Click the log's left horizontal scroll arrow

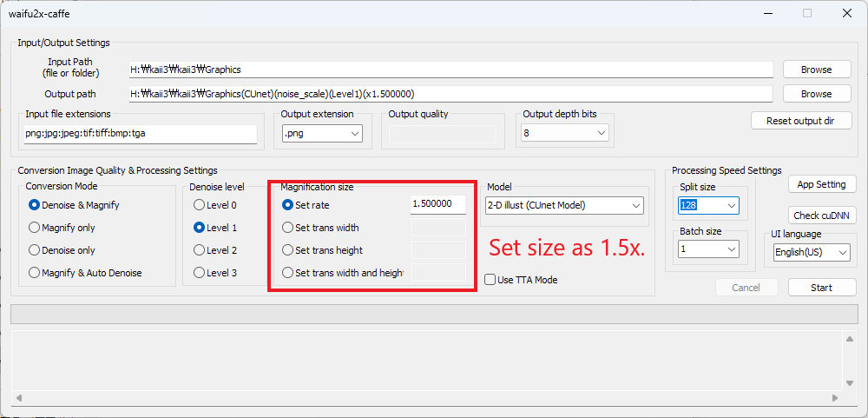[x=19, y=397]
